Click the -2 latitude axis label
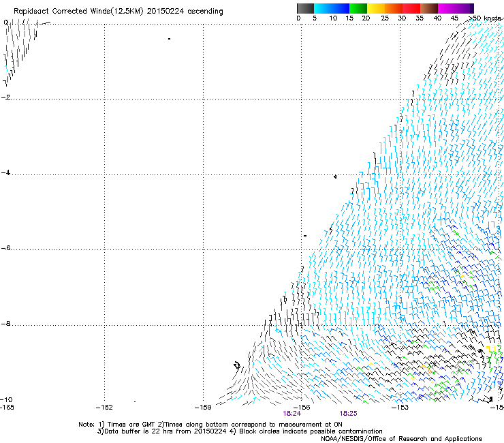This screenshot has width=504, height=443. [x=5, y=97]
